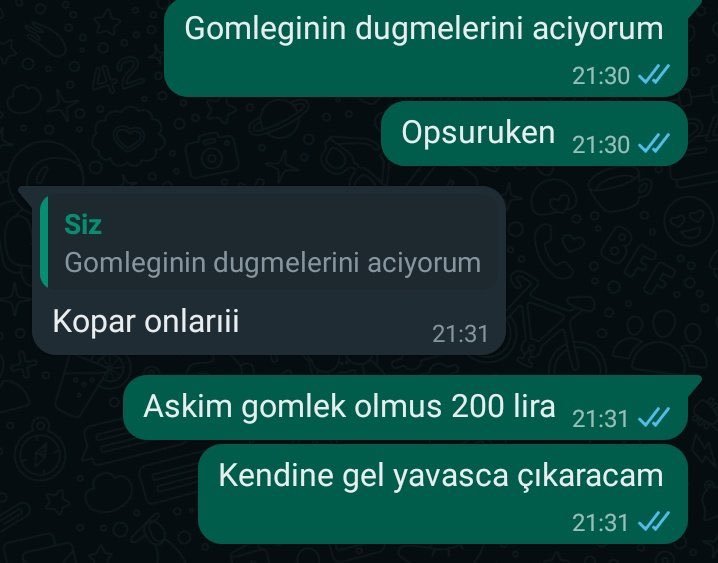The height and width of the screenshot is (563, 718).
Task: Select the Kopar onlariii message text
Action: [146, 321]
